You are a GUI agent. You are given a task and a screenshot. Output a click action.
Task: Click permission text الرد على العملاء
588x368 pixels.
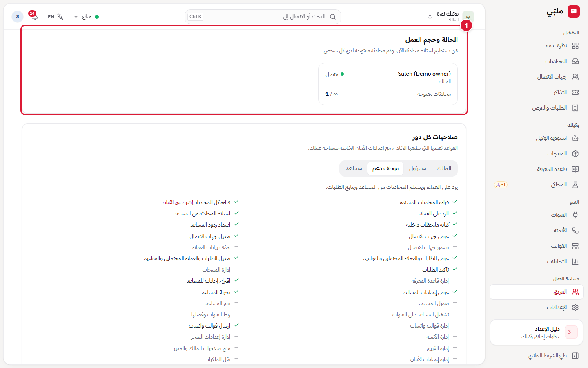[x=434, y=214]
